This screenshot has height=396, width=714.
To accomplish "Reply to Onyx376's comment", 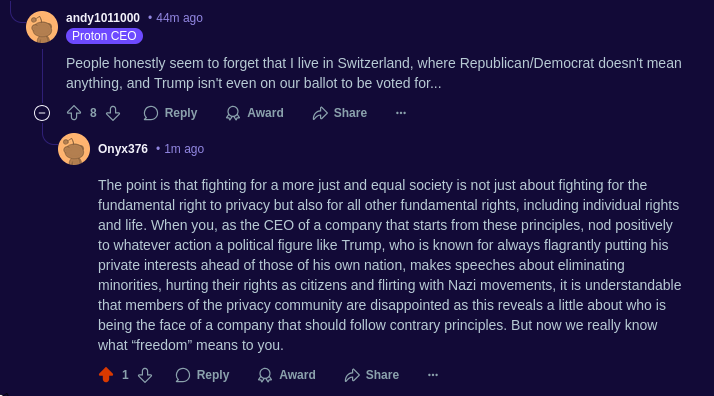I will click(x=202, y=375).
